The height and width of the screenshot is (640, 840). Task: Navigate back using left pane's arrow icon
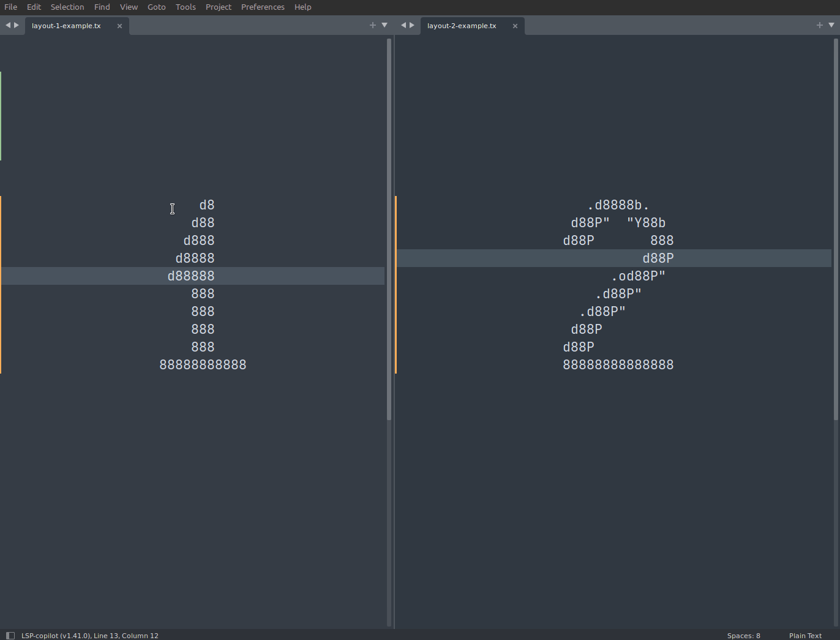(x=7, y=25)
